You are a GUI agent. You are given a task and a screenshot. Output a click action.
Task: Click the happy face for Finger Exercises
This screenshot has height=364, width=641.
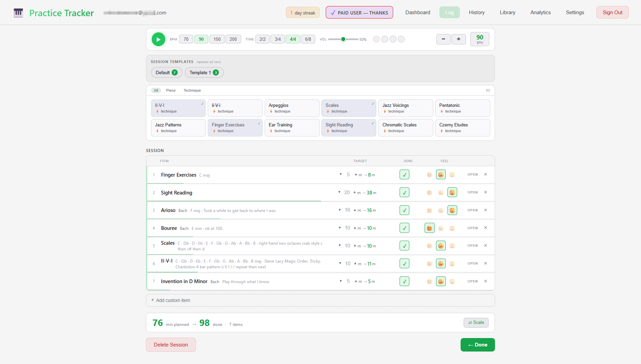pos(429,175)
